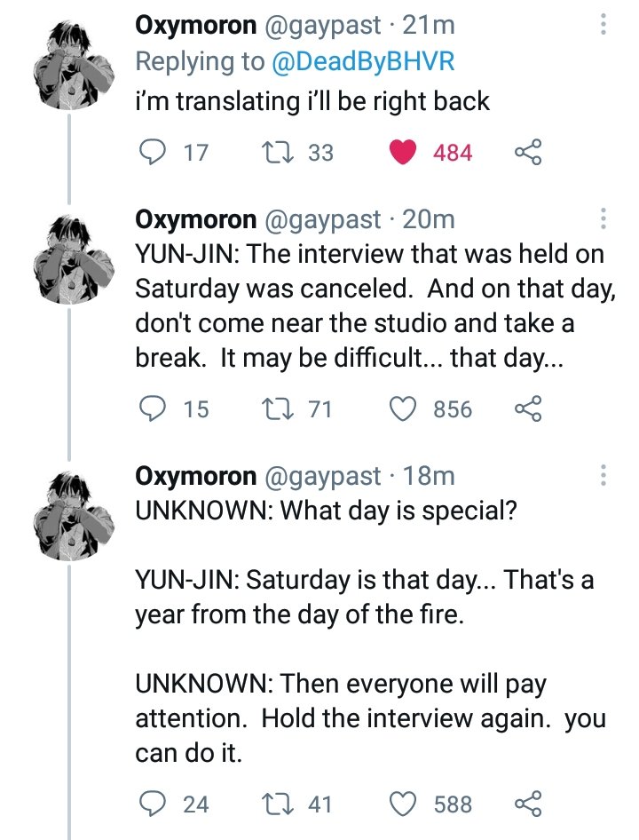This screenshot has height=840, width=639.
Task: Reply to the "i'm translating" tweet
Action: click(156, 153)
